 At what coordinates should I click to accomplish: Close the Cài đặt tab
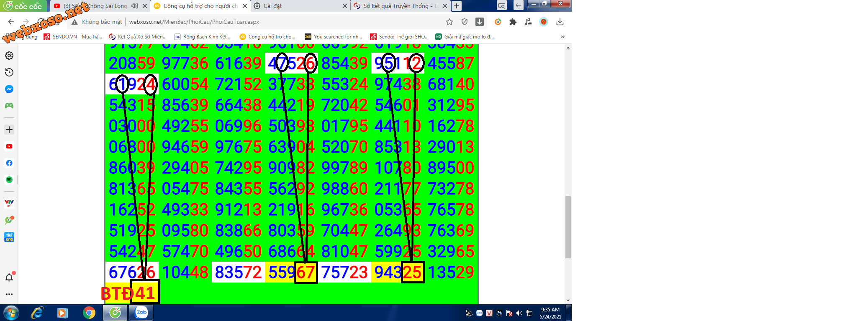click(x=345, y=6)
